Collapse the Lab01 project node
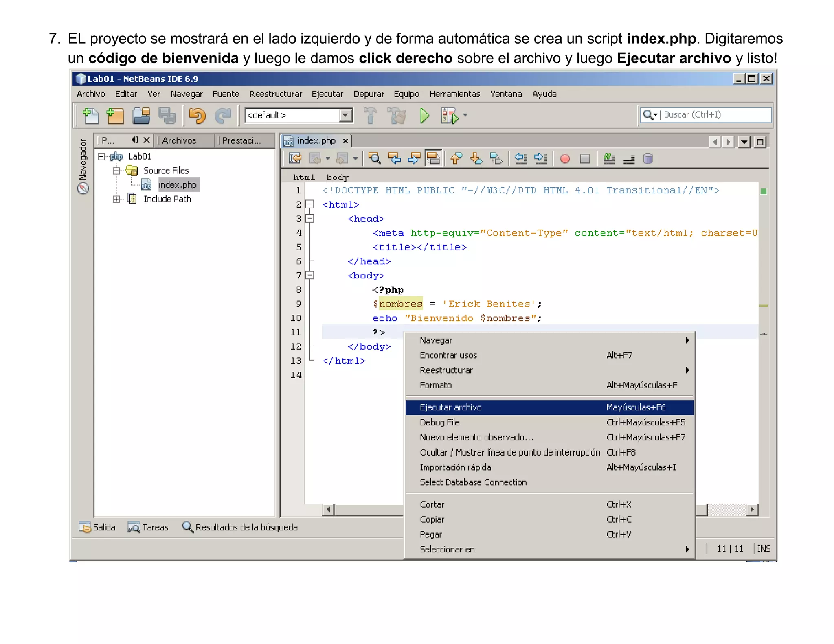834x644 pixels. tap(101, 156)
